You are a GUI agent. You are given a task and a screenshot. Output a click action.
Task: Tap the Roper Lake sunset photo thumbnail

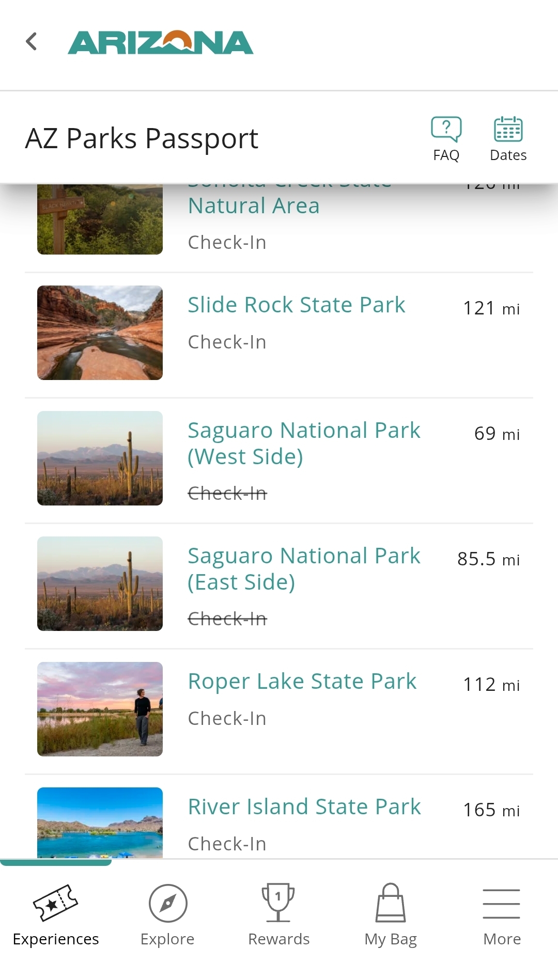pyautogui.click(x=100, y=709)
